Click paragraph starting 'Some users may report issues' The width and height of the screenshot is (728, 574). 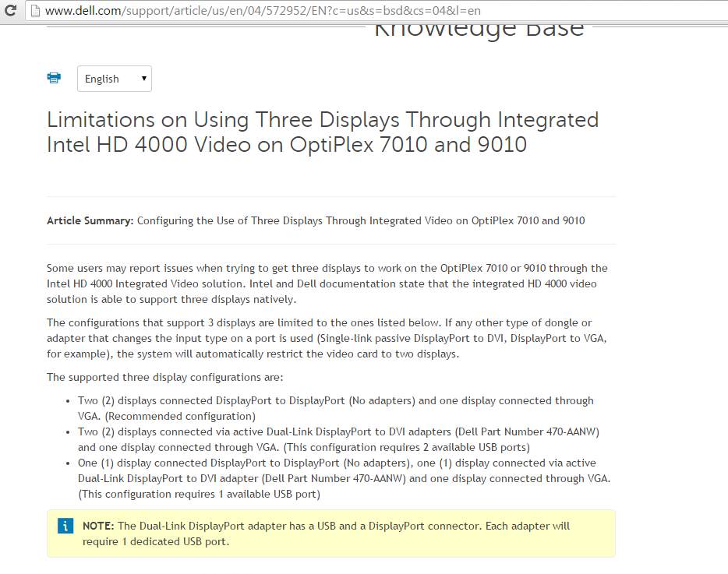[327, 283]
